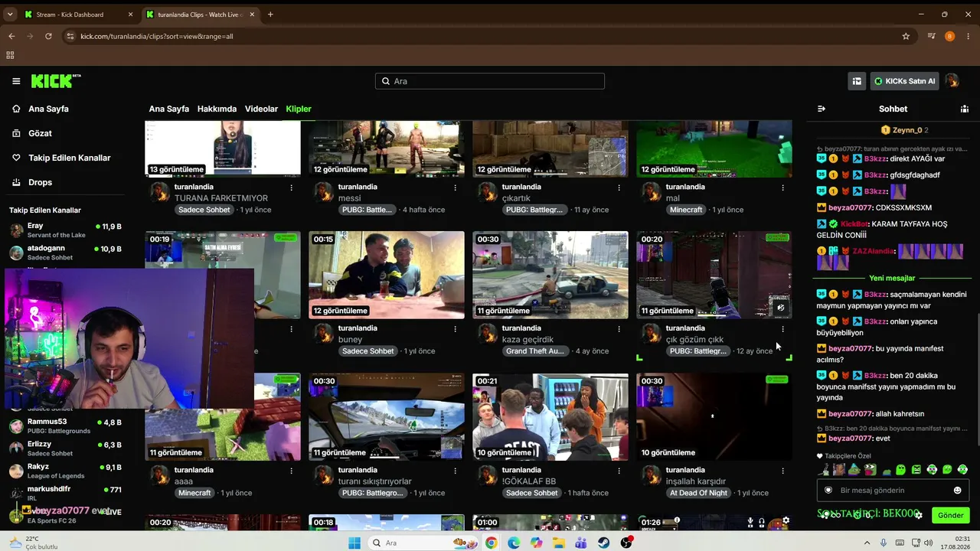Click the browser address bar URL
The image size is (980, 551).
[x=157, y=36]
